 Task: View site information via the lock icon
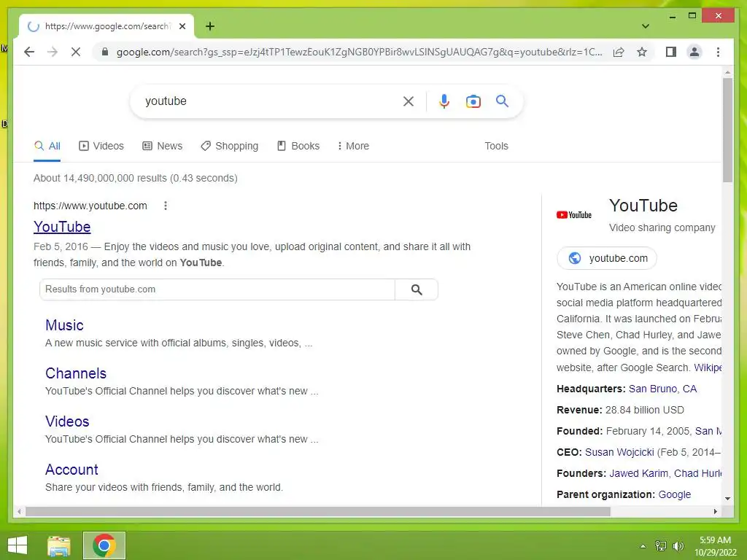pos(105,52)
